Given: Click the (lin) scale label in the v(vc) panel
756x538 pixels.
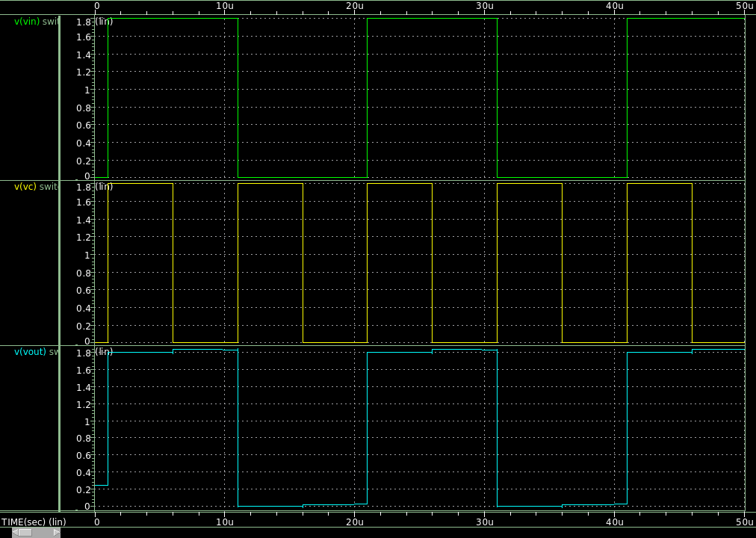Looking at the screenshot, I should (x=104, y=187).
